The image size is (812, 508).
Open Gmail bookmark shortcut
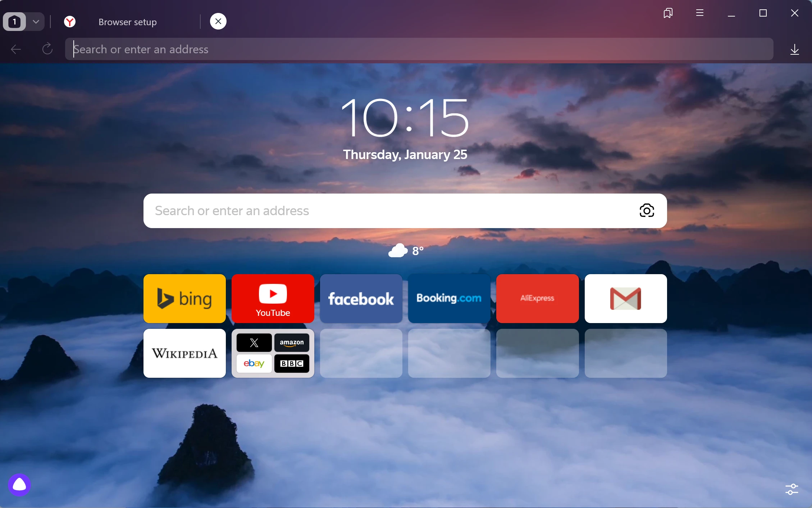pyautogui.click(x=625, y=298)
